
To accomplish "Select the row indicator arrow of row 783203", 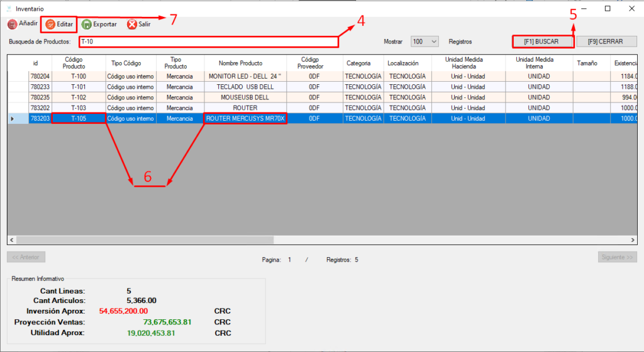I will click(x=13, y=118).
